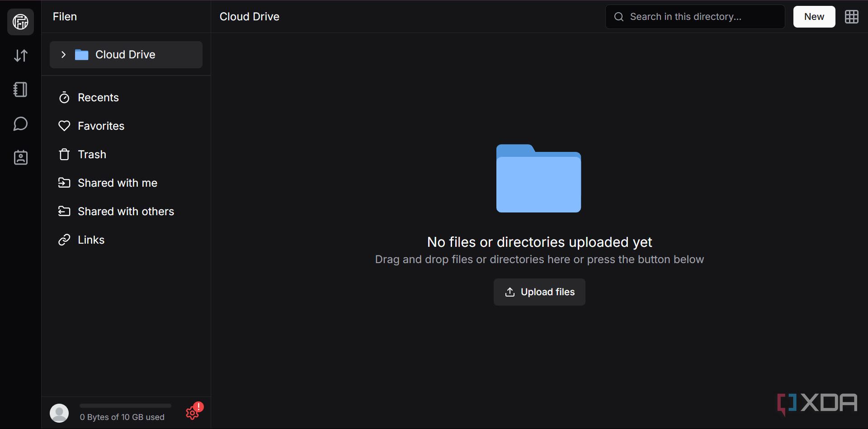Open the transfers up-down arrows icon
Image resolution: width=868 pixels, height=429 pixels.
pyautogui.click(x=20, y=56)
